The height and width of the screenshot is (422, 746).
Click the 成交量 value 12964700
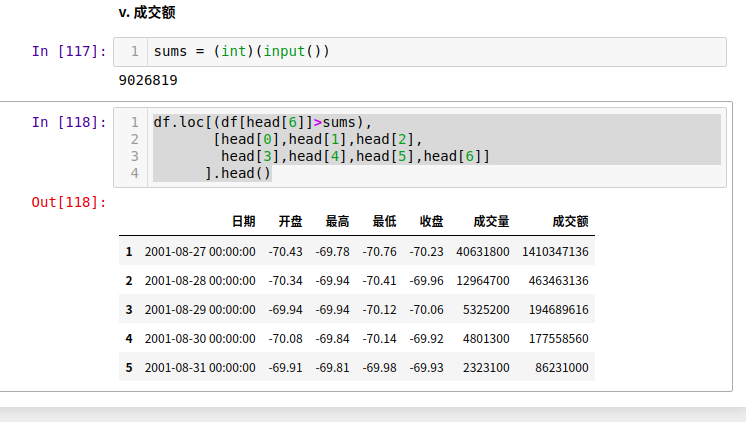point(483,281)
